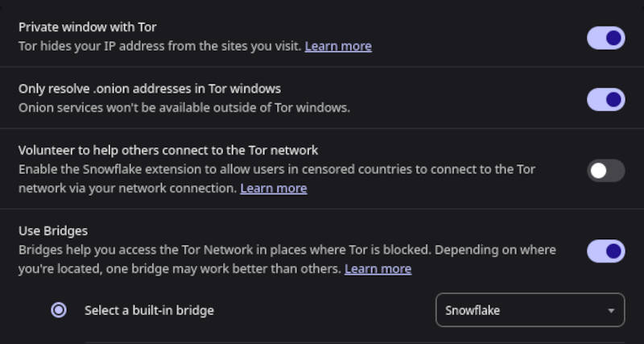This screenshot has height=344, width=644.
Task: Enable the Volunteer Snowflake extension switch
Action: pyautogui.click(x=605, y=170)
